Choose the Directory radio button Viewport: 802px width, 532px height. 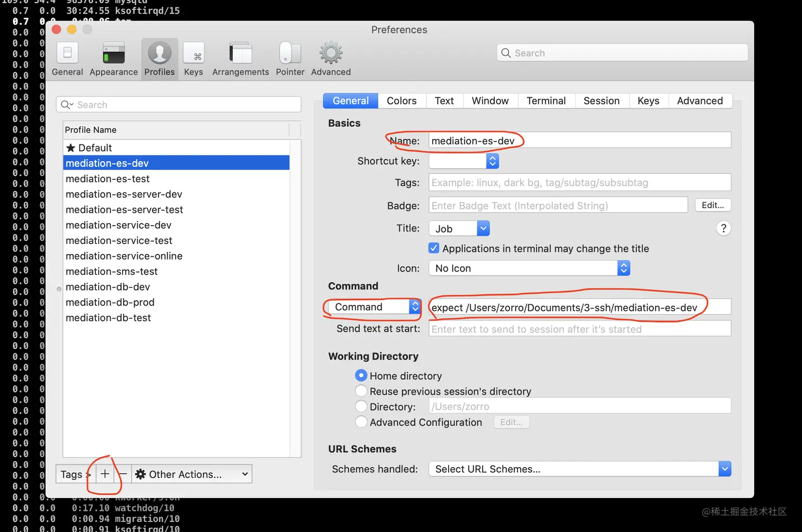pyautogui.click(x=361, y=406)
